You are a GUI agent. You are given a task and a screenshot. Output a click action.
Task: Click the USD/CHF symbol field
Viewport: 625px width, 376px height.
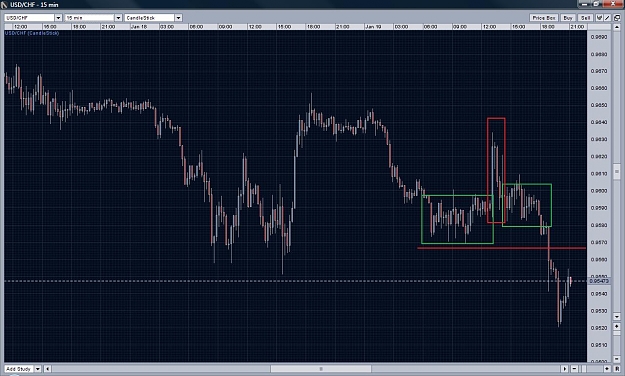29,18
